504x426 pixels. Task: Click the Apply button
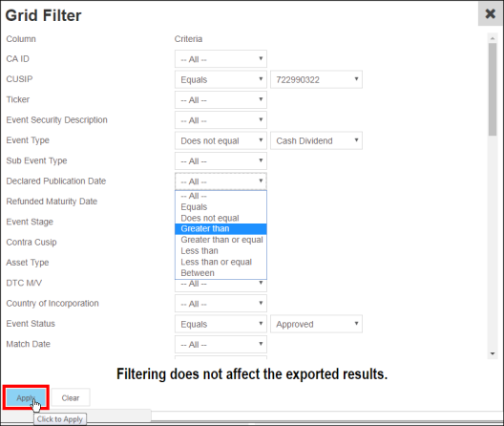click(x=26, y=397)
